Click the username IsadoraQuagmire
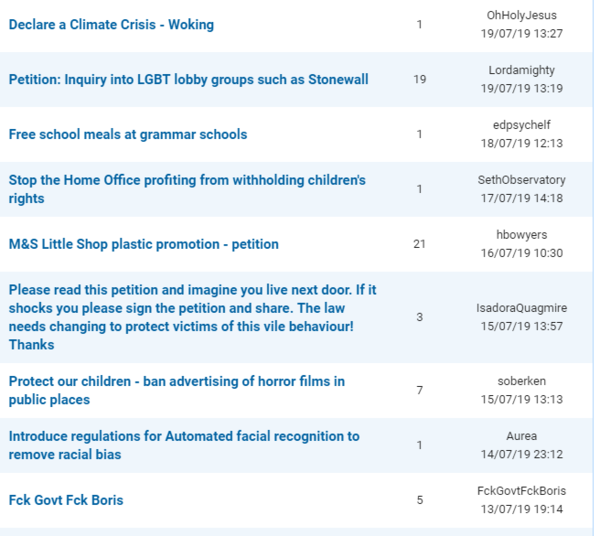The width and height of the screenshot is (600, 536). tap(522, 308)
